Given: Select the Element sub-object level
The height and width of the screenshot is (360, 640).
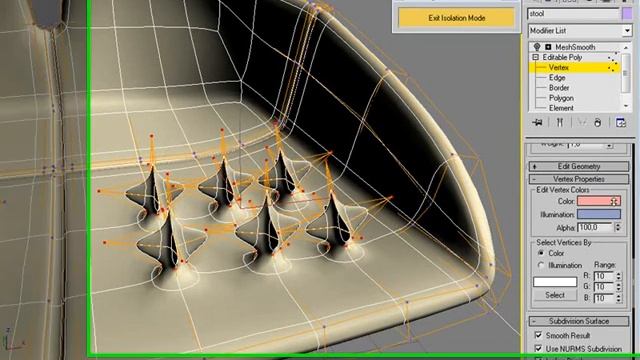Looking at the screenshot, I should coord(561,108).
